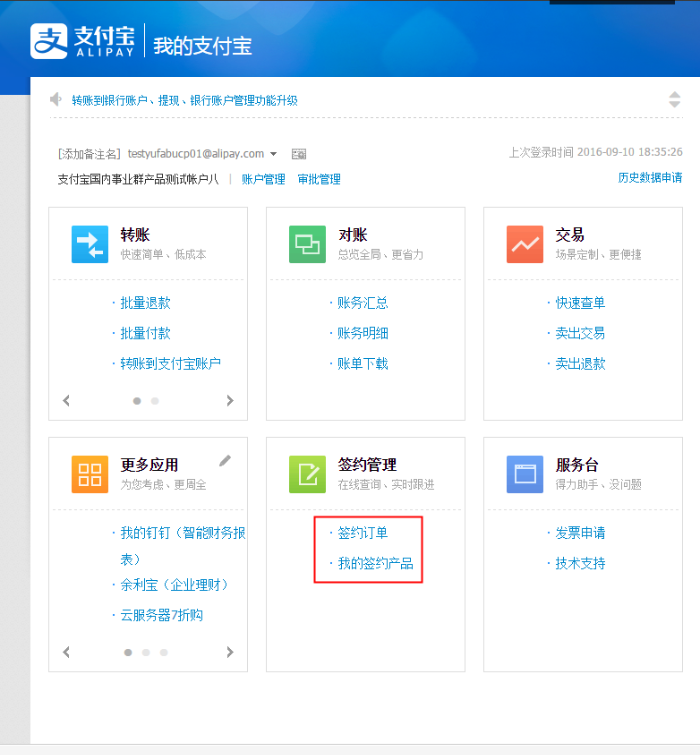The image size is (700, 755).
Task: Toggle announcement up/down arrows
Action: tap(674, 100)
